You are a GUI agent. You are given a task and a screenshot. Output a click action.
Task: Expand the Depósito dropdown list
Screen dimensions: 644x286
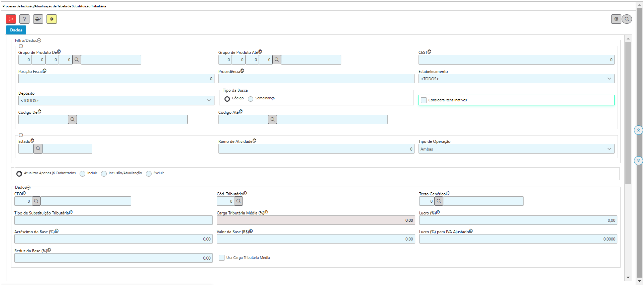[x=116, y=100]
